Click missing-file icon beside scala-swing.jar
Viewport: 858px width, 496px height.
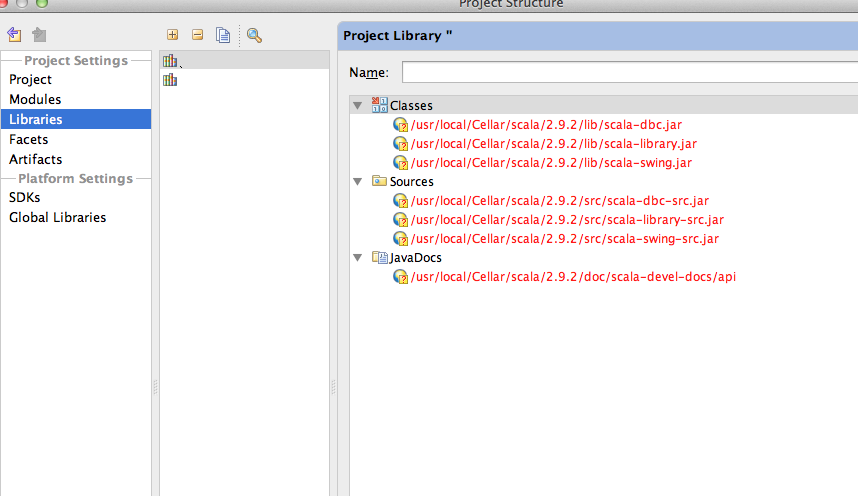click(401, 163)
